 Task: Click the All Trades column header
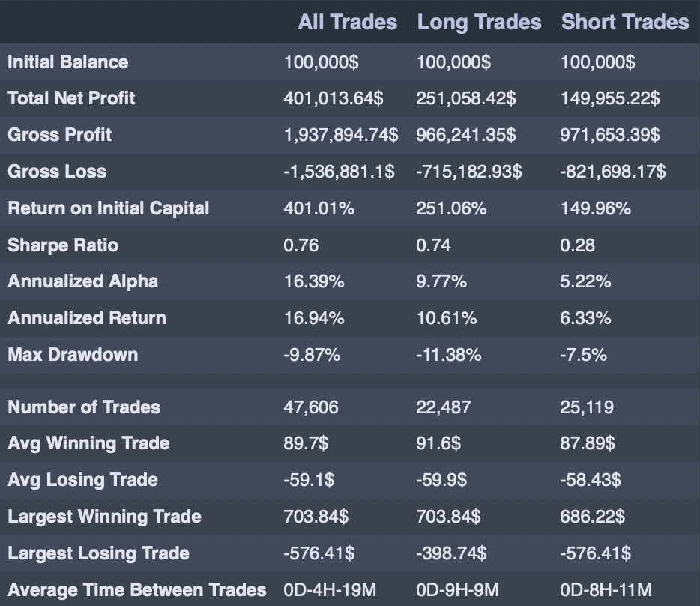point(347,22)
